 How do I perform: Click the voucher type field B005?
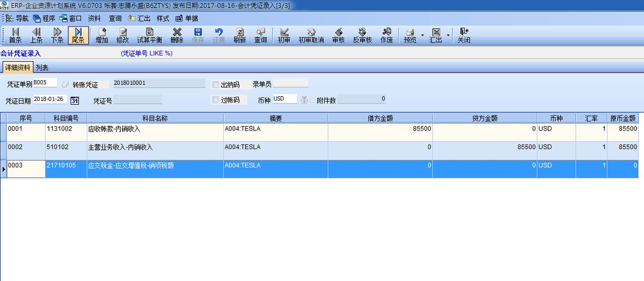45,83
